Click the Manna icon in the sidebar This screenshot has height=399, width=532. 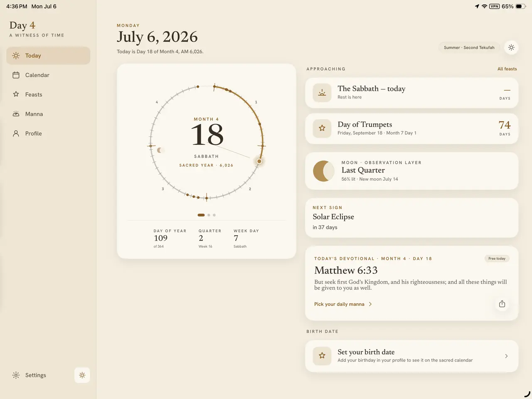(16, 114)
